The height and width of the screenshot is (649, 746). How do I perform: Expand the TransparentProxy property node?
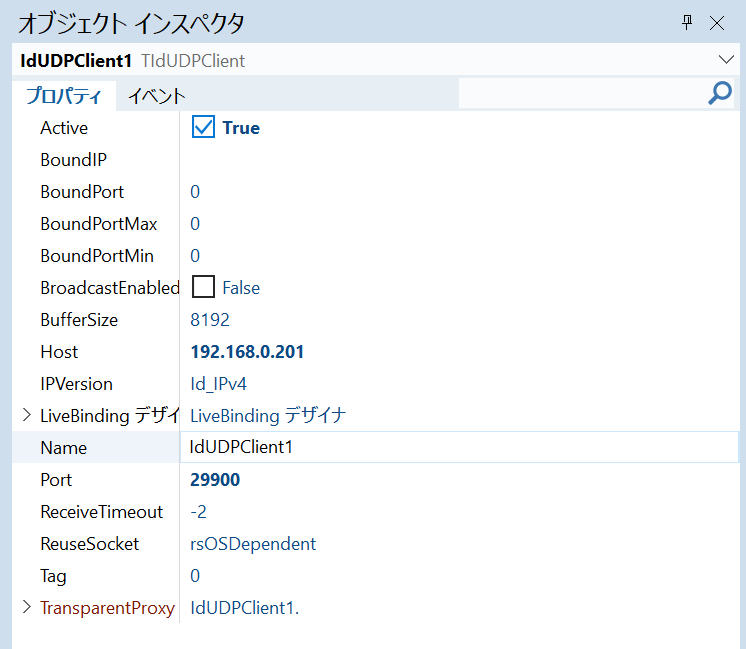[26, 607]
